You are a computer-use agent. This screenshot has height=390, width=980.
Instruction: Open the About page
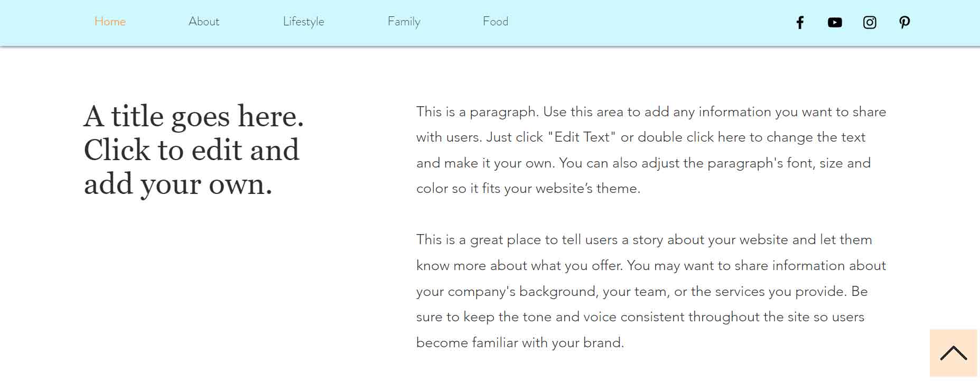pos(204,22)
